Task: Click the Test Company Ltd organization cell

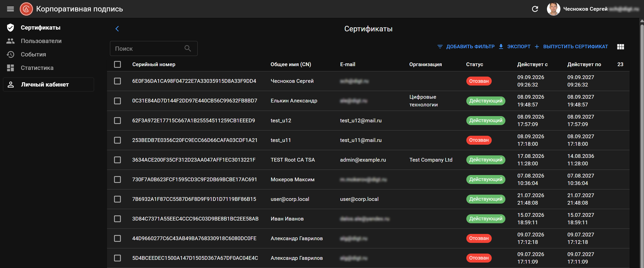Action: coord(431,160)
